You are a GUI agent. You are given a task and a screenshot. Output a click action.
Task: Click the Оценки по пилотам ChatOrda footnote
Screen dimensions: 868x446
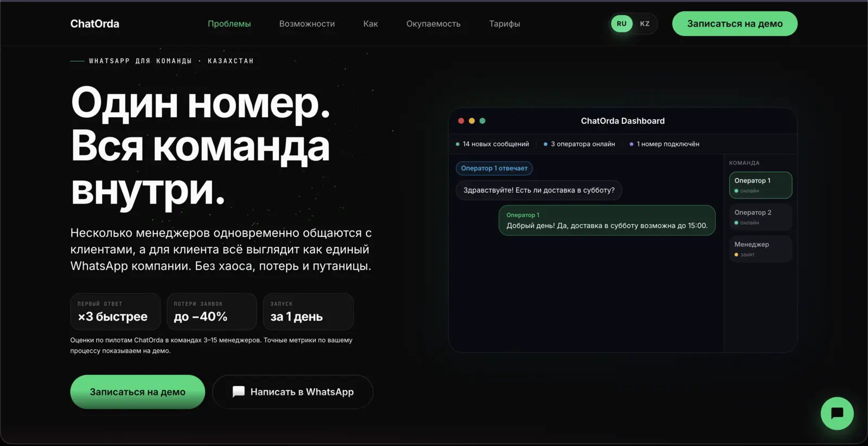(x=212, y=346)
